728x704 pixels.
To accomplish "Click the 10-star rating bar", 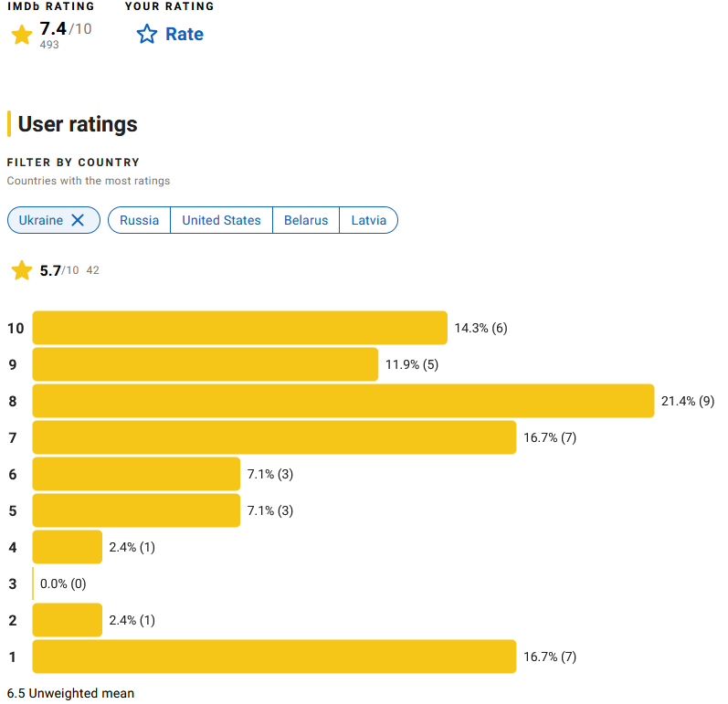I will tap(239, 328).
